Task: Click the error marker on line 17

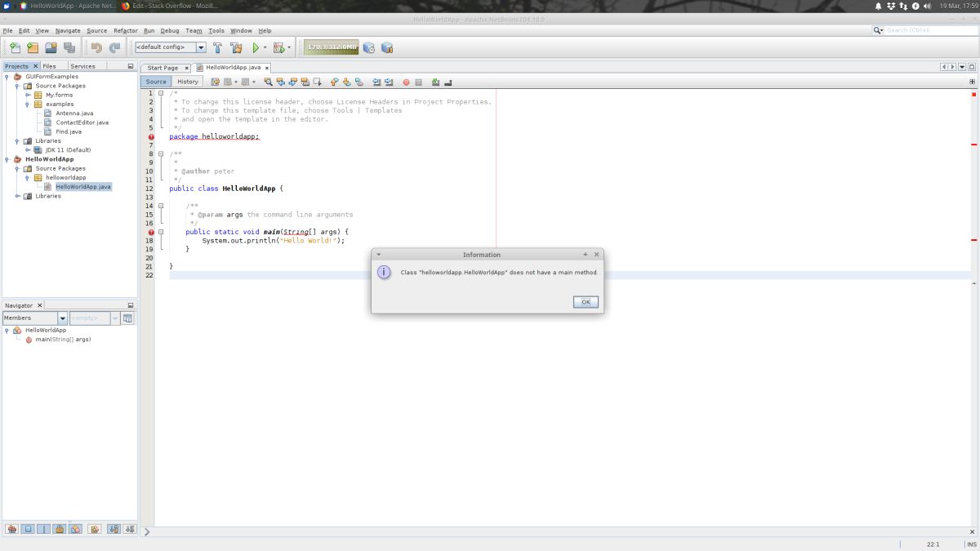Action: [151, 232]
